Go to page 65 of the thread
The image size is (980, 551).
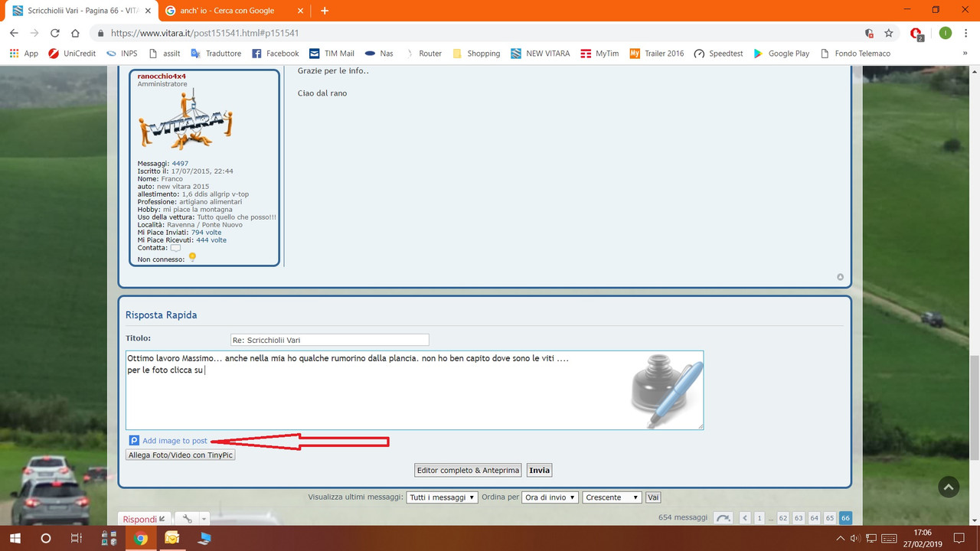(x=830, y=518)
